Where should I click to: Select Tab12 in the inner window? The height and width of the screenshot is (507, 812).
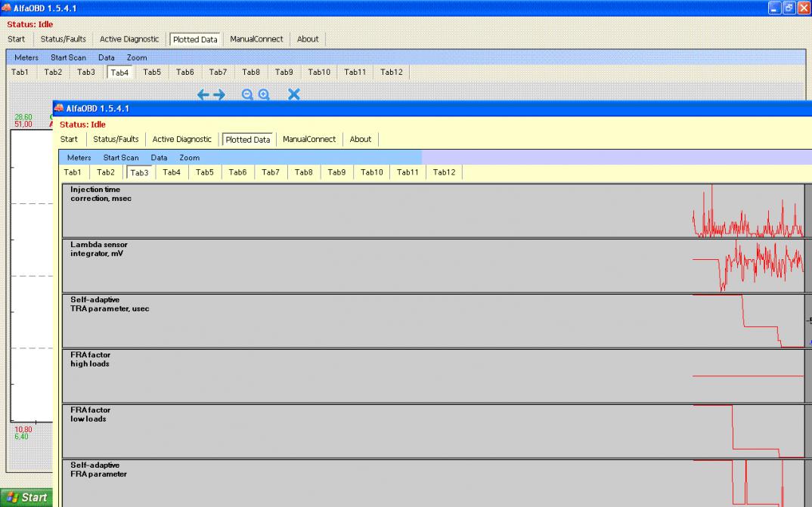[x=444, y=172]
